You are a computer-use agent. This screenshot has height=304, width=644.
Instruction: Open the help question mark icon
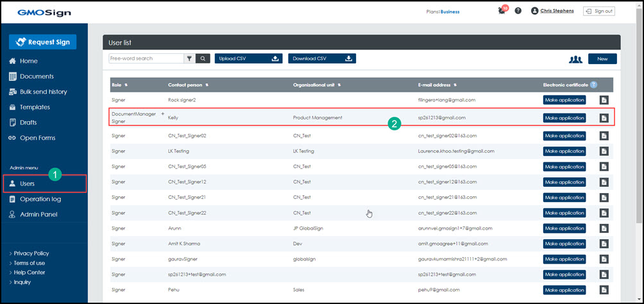518,11
